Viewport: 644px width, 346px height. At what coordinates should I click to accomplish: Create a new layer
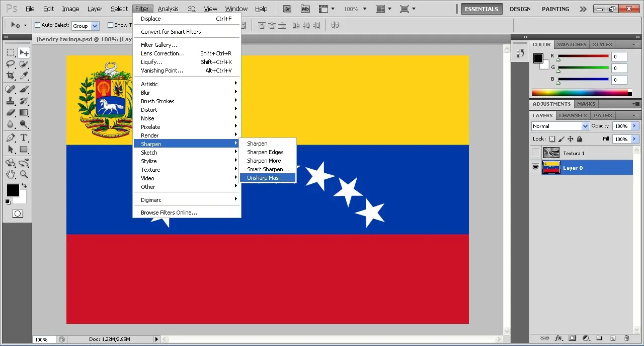613,338
